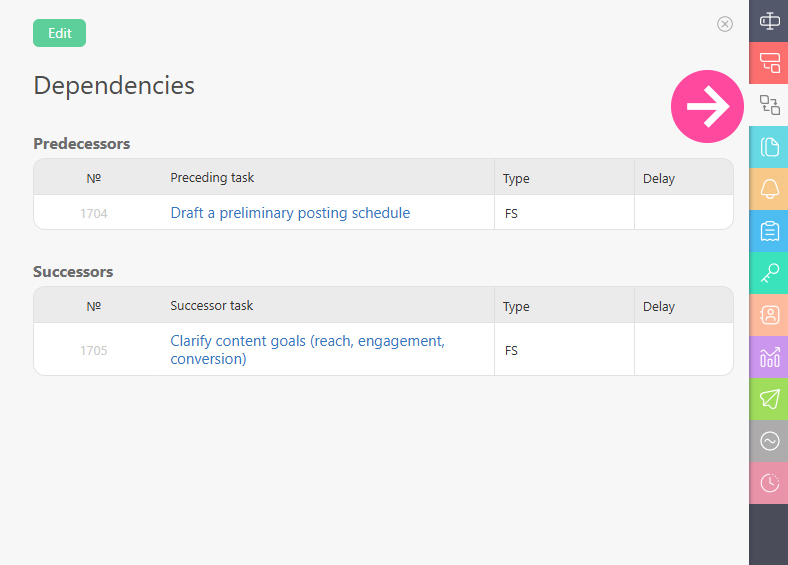Click successor task number 1705
Viewport: 788px width, 565px height.
pyautogui.click(x=94, y=351)
